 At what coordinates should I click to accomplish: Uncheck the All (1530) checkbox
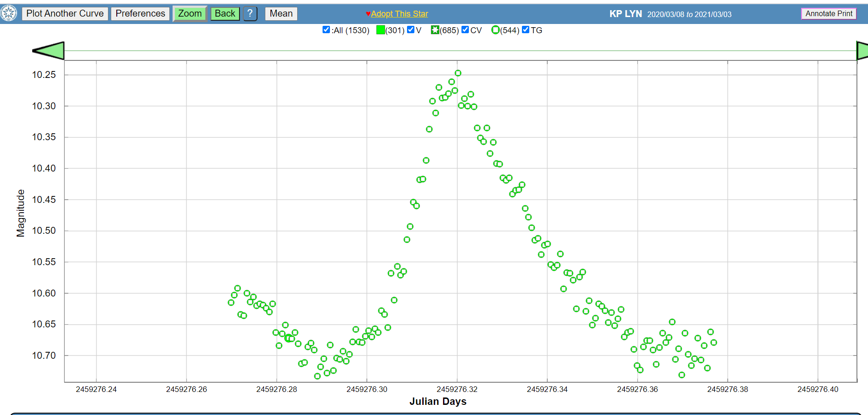point(326,30)
